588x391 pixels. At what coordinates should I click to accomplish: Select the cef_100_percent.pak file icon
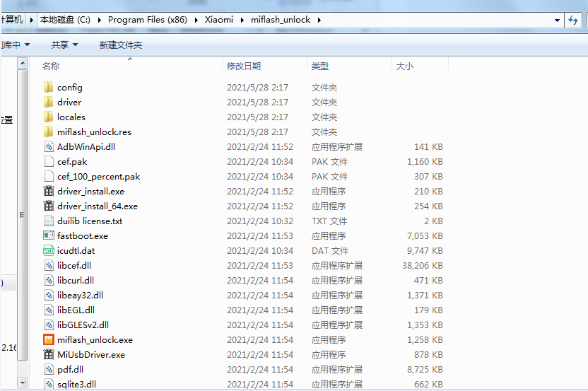point(49,176)
